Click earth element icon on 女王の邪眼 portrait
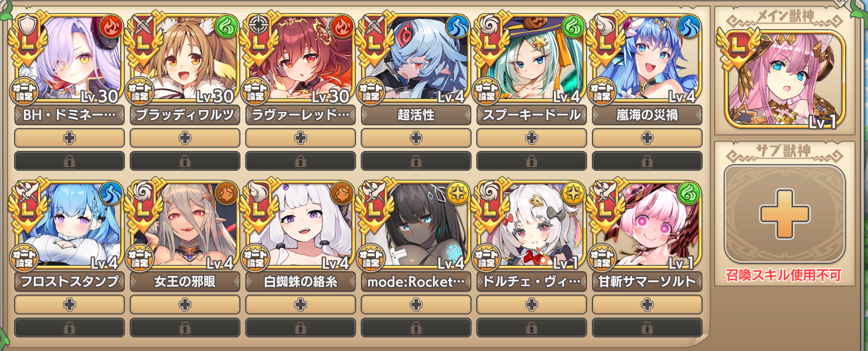The width and height of the screenshot is (868, 351). (x=227, y=193)
